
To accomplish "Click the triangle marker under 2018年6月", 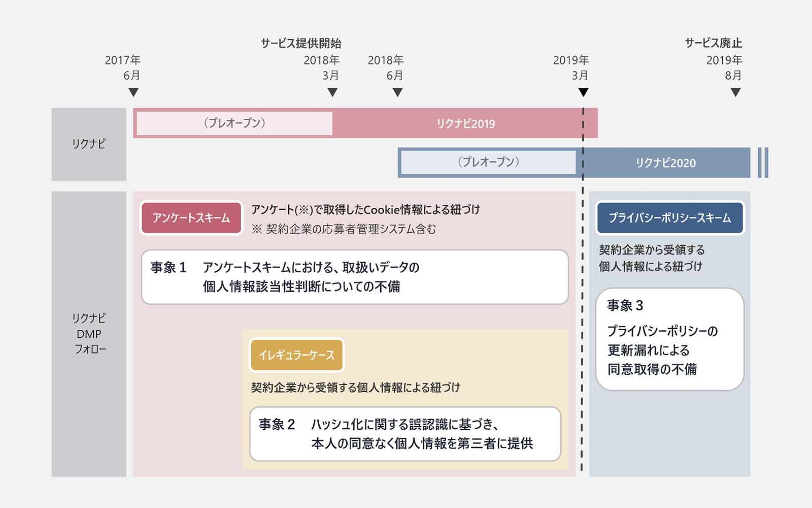I will click(x=398, y=92).
